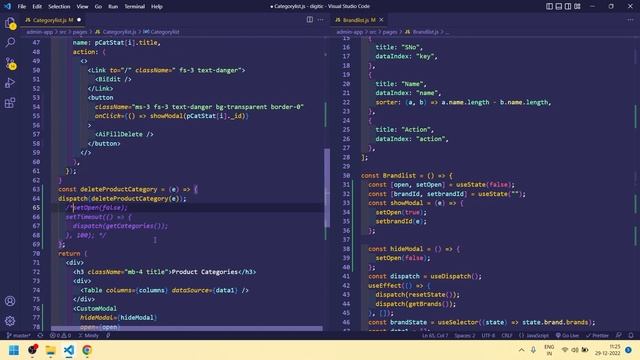The height and width of the screenshot is (360, 640).
Task: Open Customize Layout icon
Action: (577, 6)
